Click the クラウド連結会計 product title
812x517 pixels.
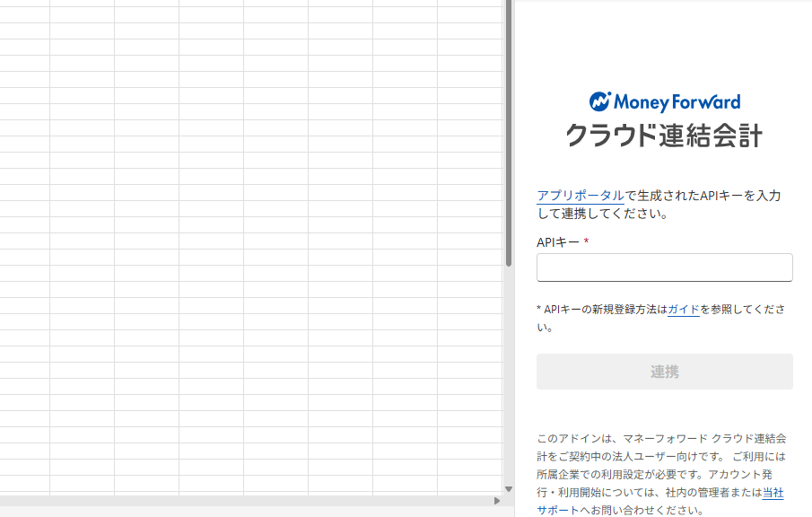tap(664, 136)
